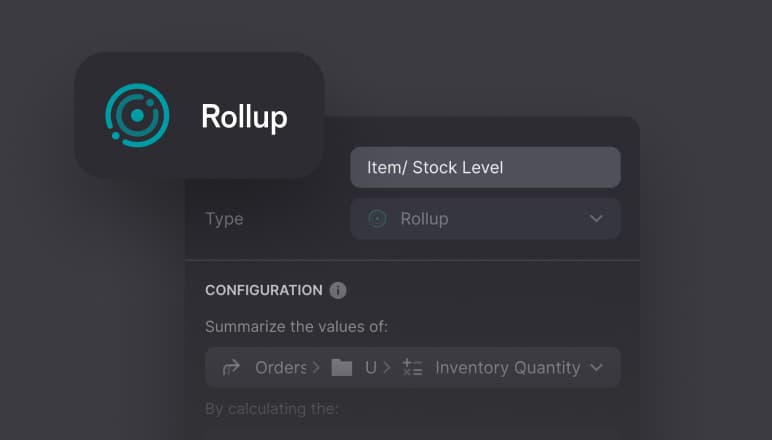The width and height of the screenshot is (772, 440).
Task: Click the small Rollup icon in Type field
Action: click(377, 218)
